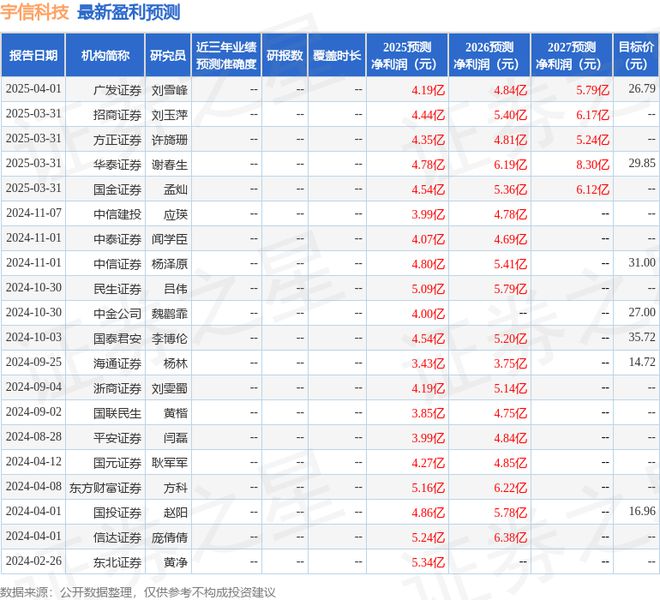Screen dimensions: 660x600
Task: Click 2027 forecast value 8.30亿
Action: 593,165
